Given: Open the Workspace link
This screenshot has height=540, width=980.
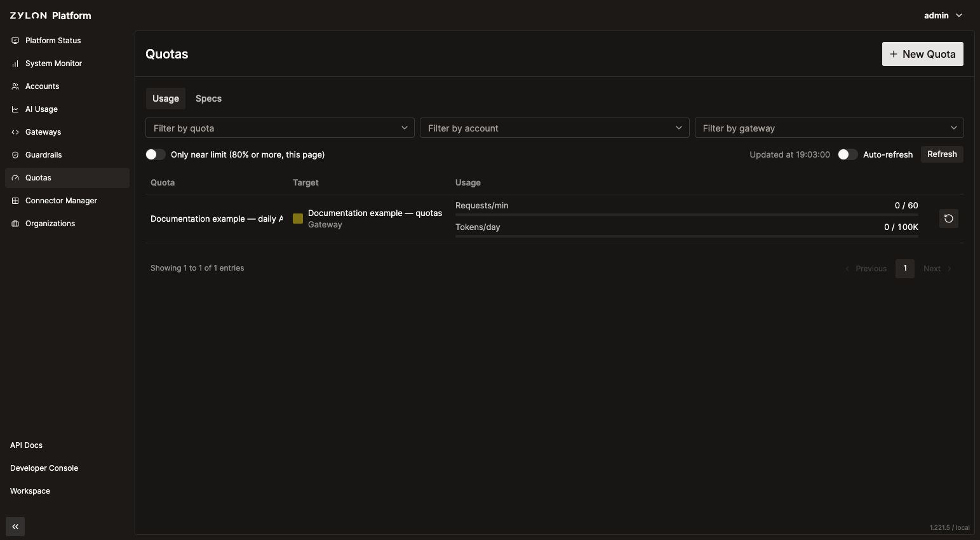Looking at the screenshot, I should [x=30, y=491].
